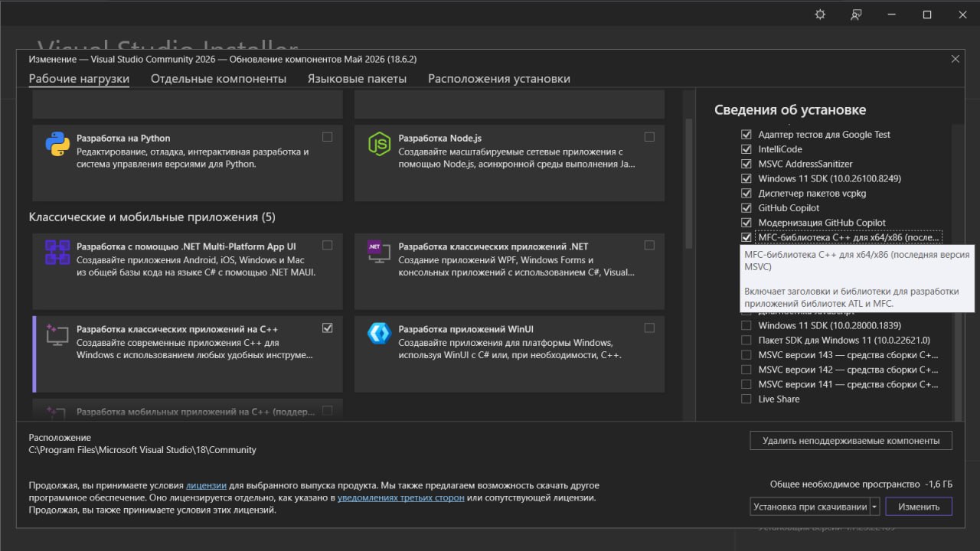This screenshot has width=980, height=551.
Task: Uncheck the IntelliCode component
Action: [746, 149]
